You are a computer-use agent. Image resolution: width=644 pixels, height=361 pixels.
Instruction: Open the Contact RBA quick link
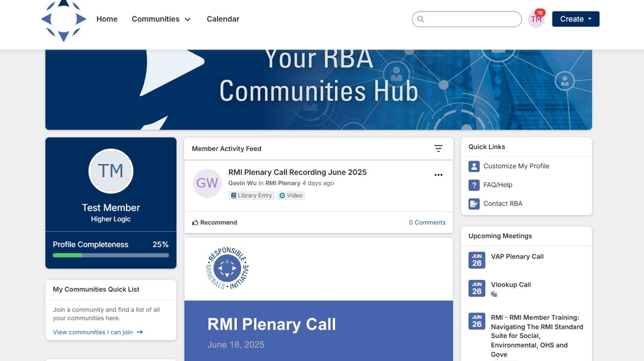click(503, 203)
